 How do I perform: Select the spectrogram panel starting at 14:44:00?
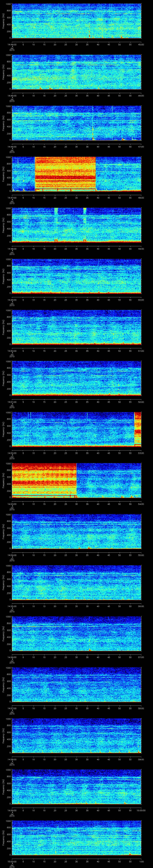(x=76, y=21)
